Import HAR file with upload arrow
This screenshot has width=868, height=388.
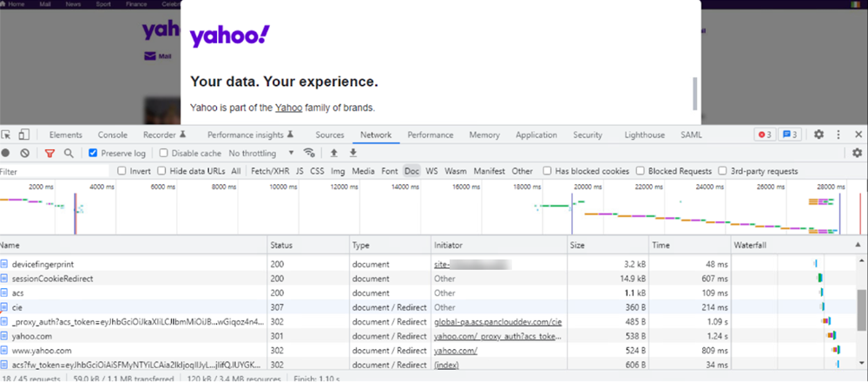(334, 154)
